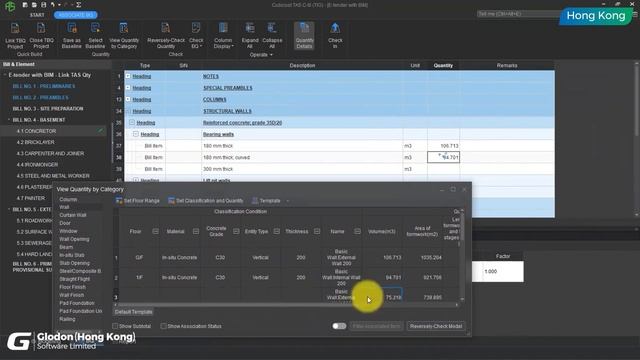Open the Floor column filter
The width and height of the screenshot is (640, 360).
155,231
